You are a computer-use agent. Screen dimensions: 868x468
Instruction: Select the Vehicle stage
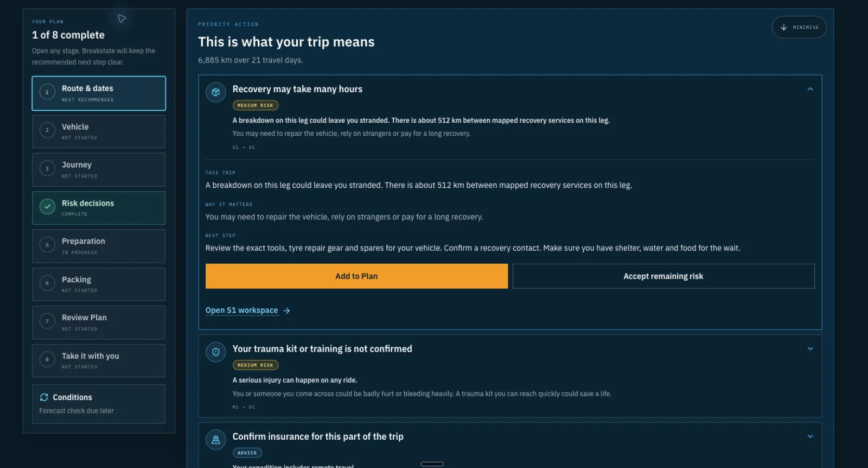click(x=99, y=131)
